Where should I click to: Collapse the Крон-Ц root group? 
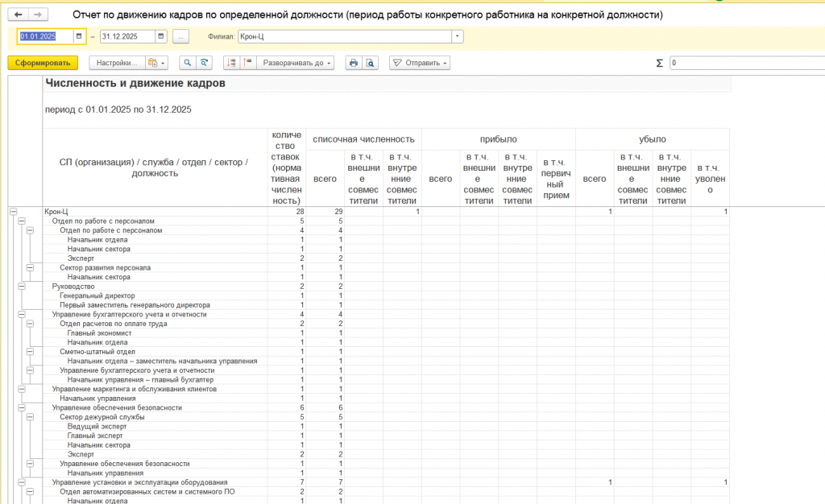click(13, 211)
